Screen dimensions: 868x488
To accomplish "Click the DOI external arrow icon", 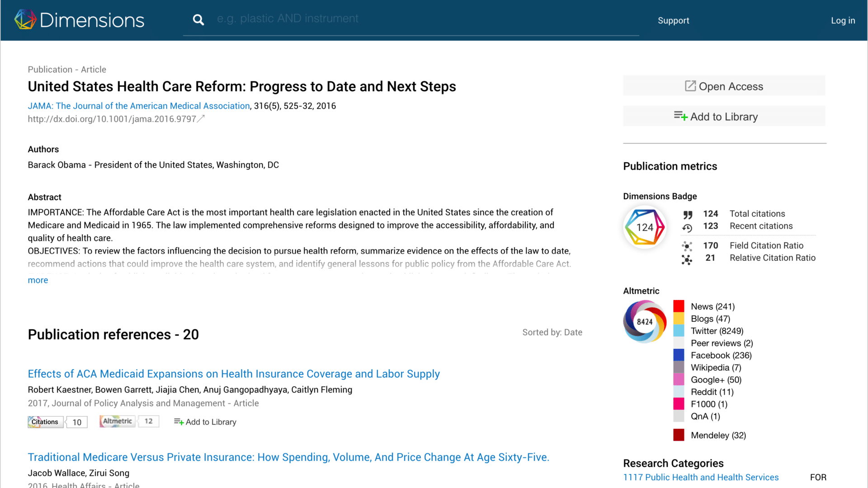I will coord(202,118).
